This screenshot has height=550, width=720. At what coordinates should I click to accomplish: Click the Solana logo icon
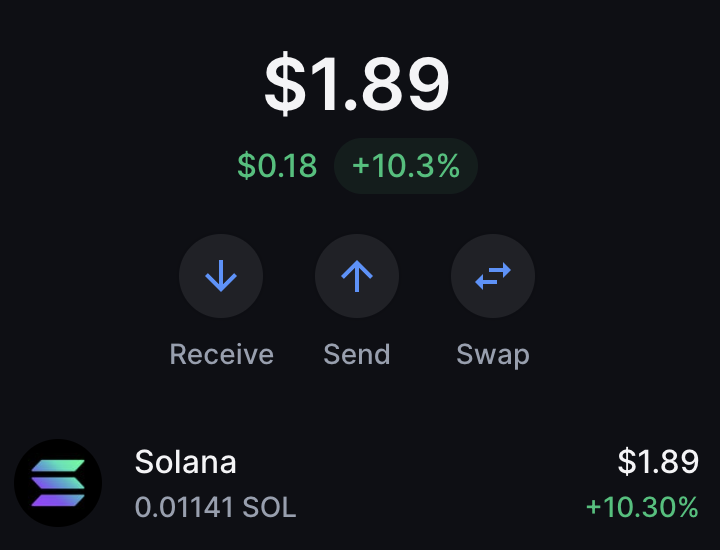point(58,483)
